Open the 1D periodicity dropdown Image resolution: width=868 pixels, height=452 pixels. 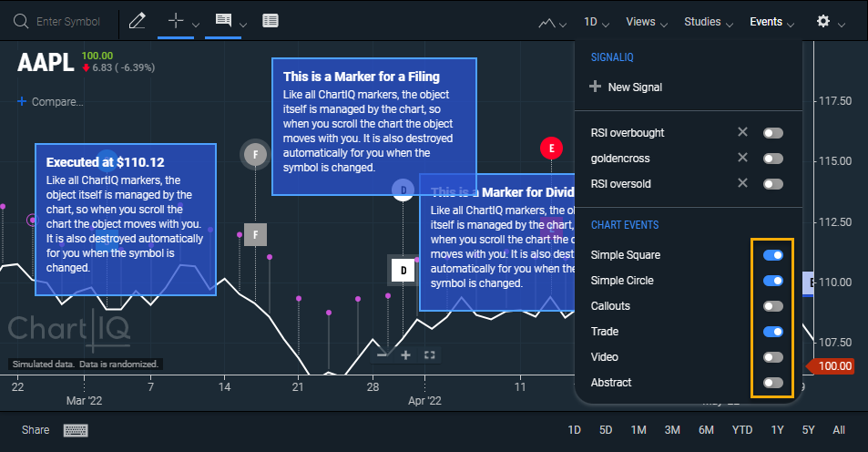pyautogui.click(x=597, y=22)
